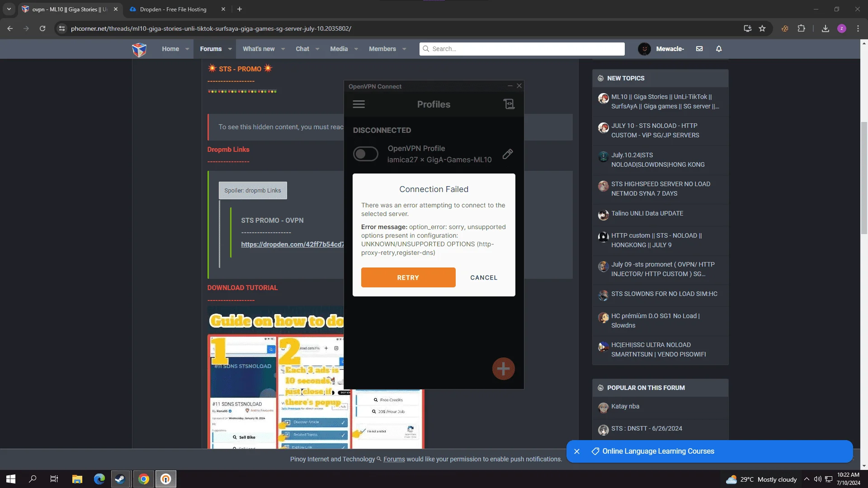Open the Media nav item
The image size is (868, 488).
[339, 49]
